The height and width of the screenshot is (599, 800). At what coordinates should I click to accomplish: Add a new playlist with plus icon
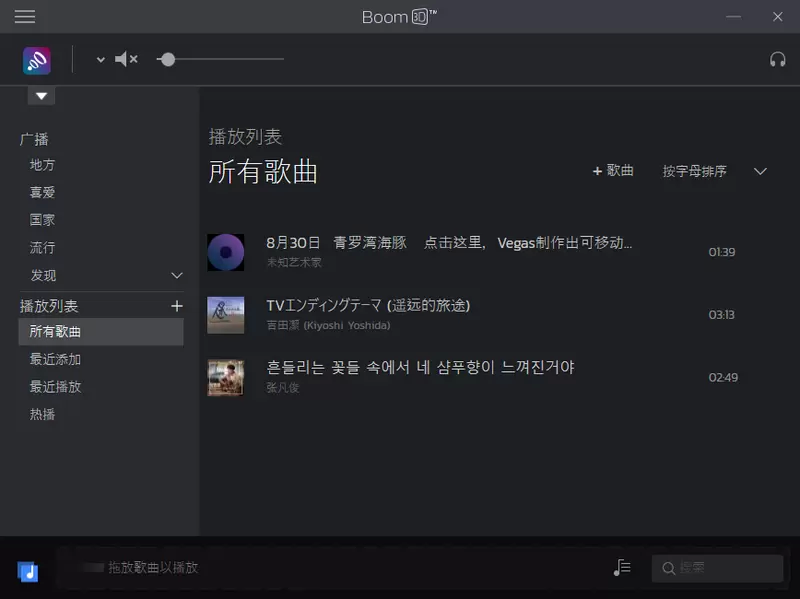pos(177,306)
